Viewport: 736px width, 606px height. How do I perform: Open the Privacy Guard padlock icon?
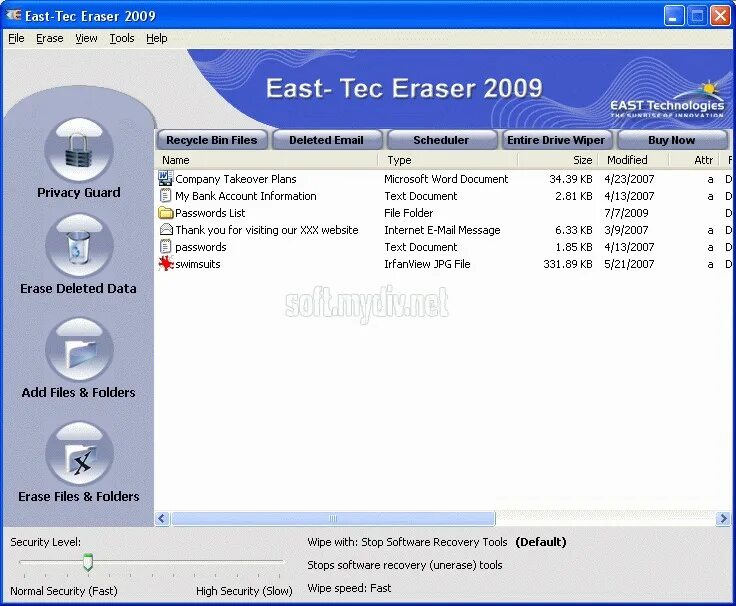click(79, 150)
